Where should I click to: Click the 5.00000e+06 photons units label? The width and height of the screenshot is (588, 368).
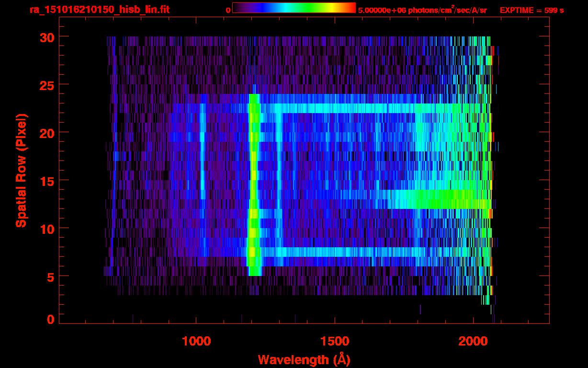click(x=422, y=10)
